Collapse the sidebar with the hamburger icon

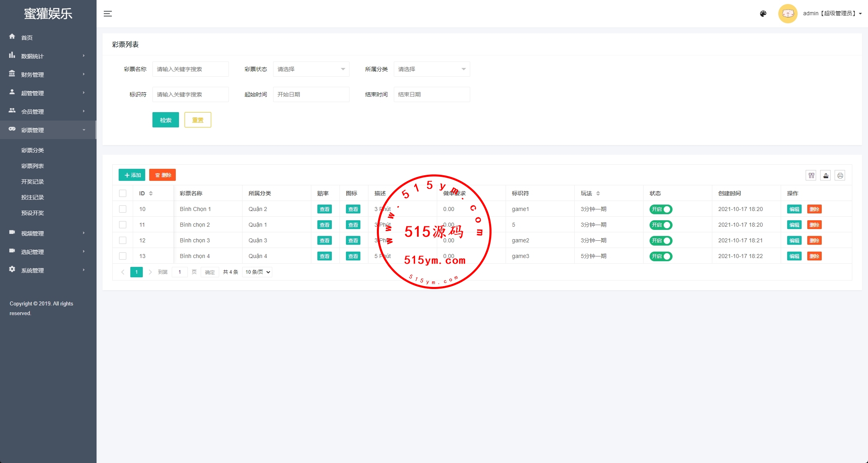(x=108, y=14)
